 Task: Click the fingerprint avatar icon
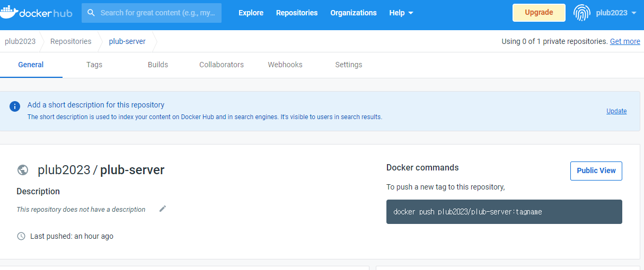tap(582, 13)
